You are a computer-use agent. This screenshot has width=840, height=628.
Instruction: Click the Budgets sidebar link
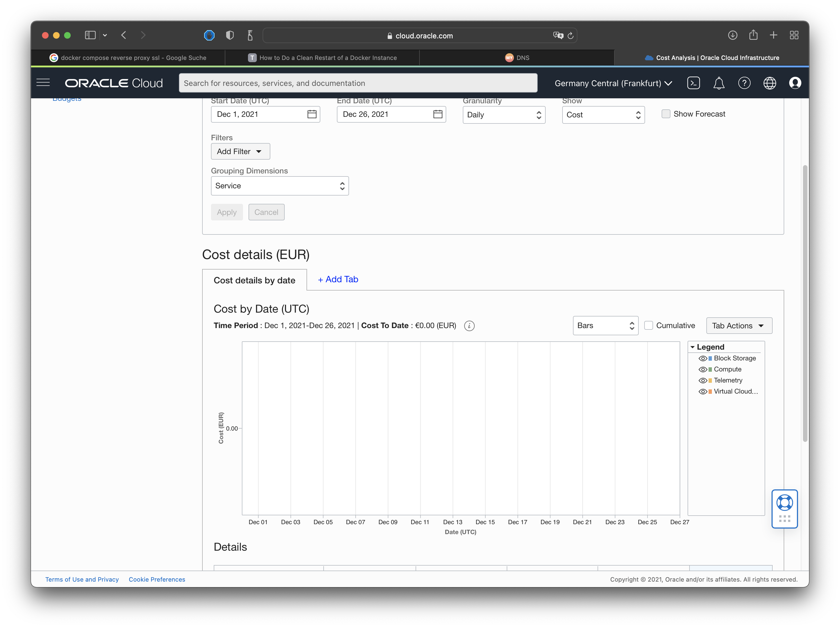coord(67,99)
